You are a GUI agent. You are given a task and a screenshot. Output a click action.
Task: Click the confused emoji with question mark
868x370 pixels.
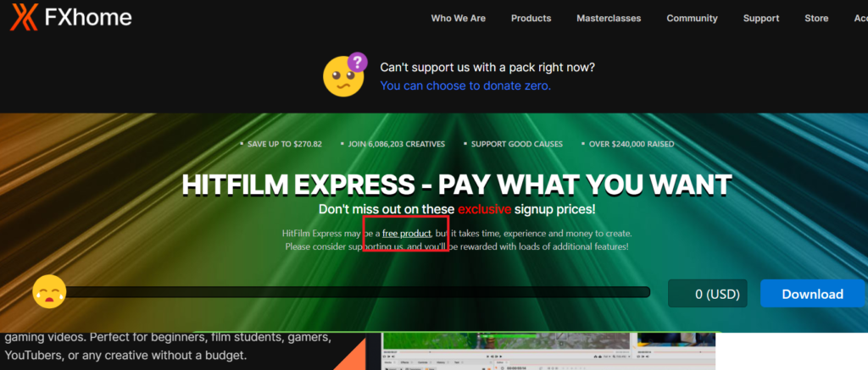point(345,75)
